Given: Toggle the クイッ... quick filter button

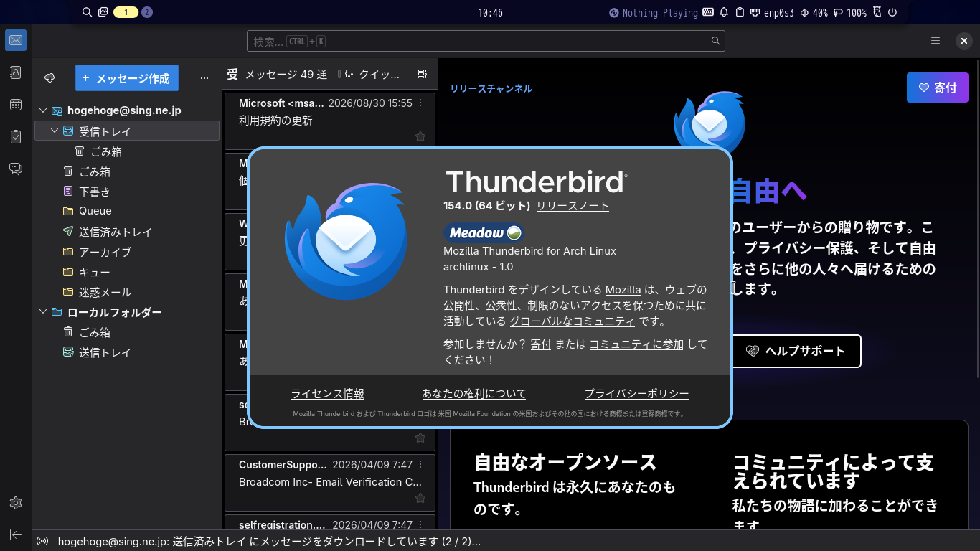Looking at the screenshot, I should pos(372,74).
